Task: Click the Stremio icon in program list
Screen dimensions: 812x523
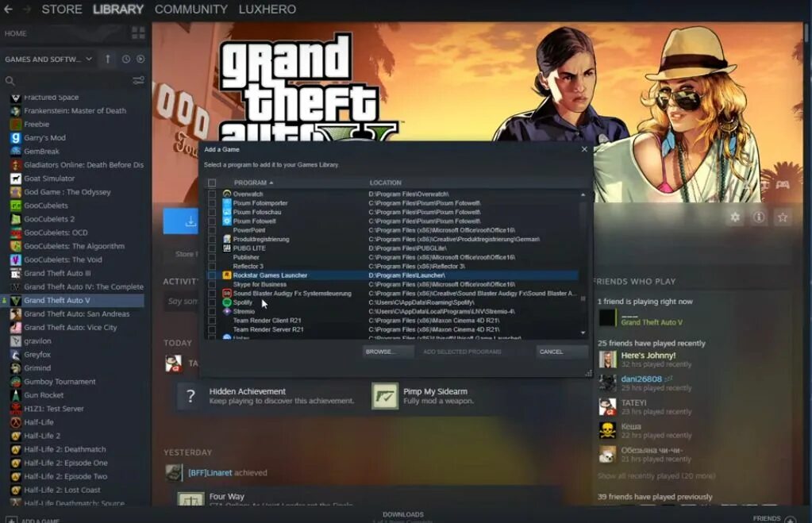Action: 227,311
